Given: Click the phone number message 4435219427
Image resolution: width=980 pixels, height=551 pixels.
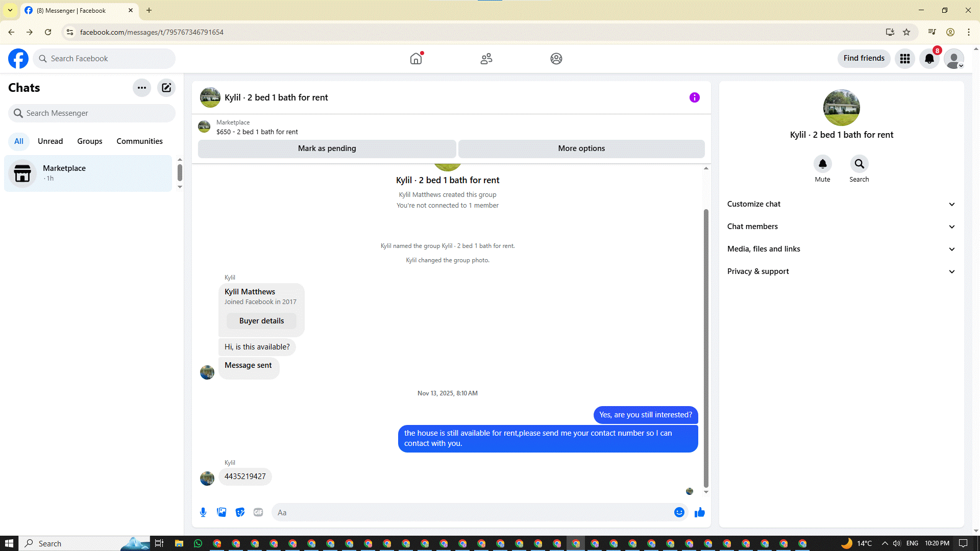Looking at the screenshot, I should pos(245,477).
